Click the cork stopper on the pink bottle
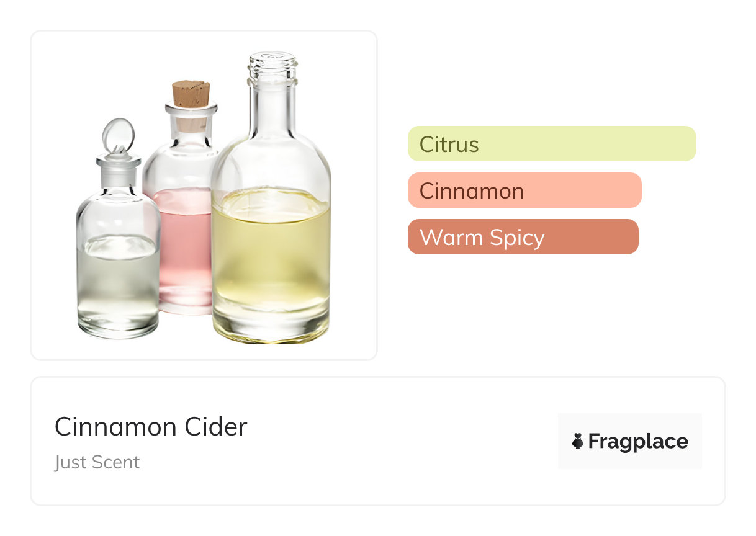The height and width of the screenshot is (536, 756). click(191, 94)
